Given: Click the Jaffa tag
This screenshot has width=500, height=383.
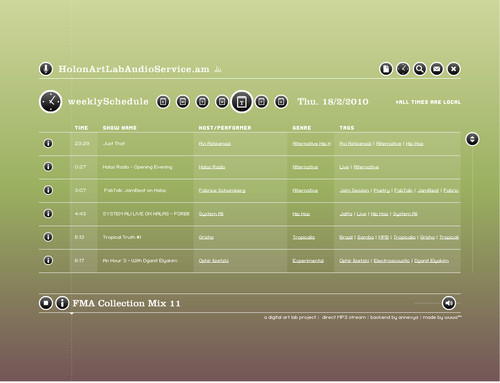Looking at the screenshot, I should pos(346,214).
